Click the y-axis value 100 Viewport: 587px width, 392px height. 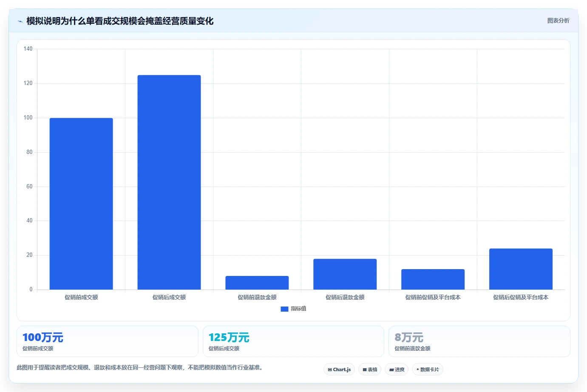point(28,118)
